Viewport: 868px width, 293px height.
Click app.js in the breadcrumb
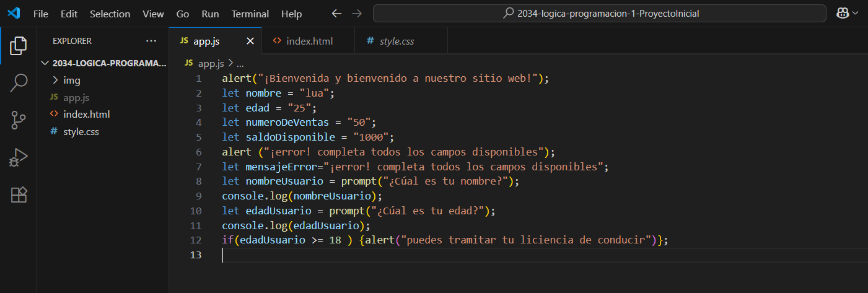pos(211,63)
